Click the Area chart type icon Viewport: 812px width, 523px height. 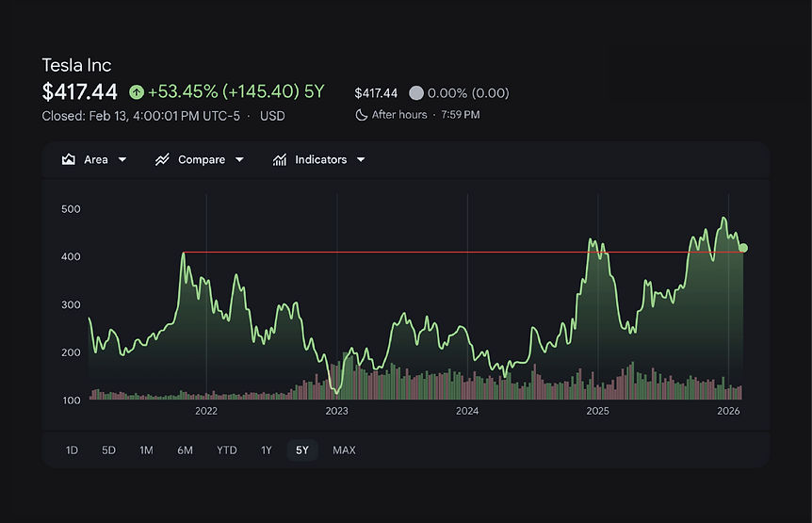click(69, 159)
